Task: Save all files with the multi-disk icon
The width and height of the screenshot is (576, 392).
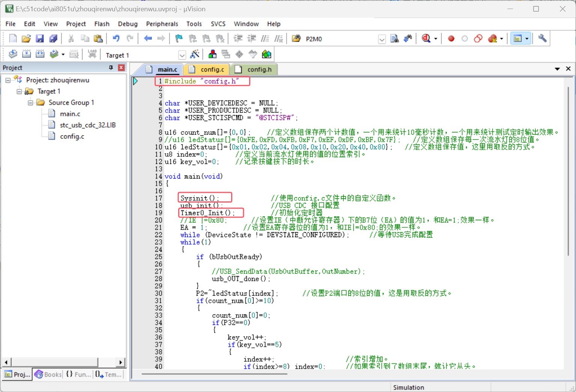Action: tap(53, 39)
